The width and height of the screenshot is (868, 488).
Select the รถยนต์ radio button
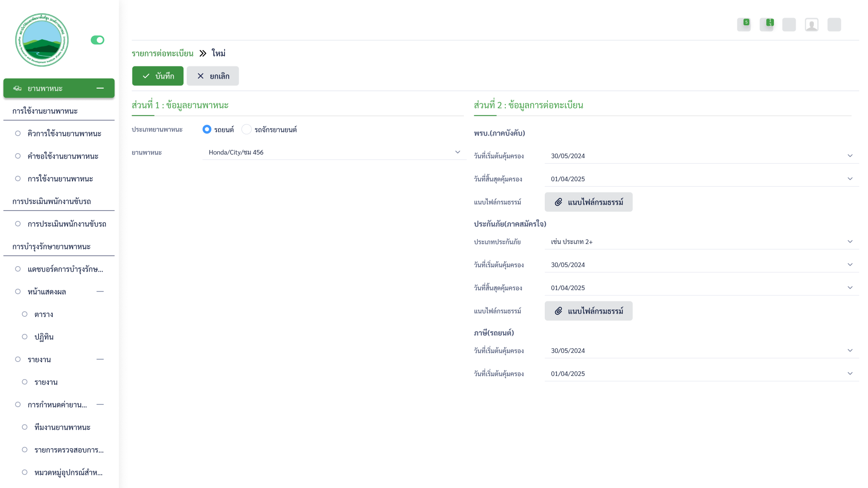click(x=207, y=129)
